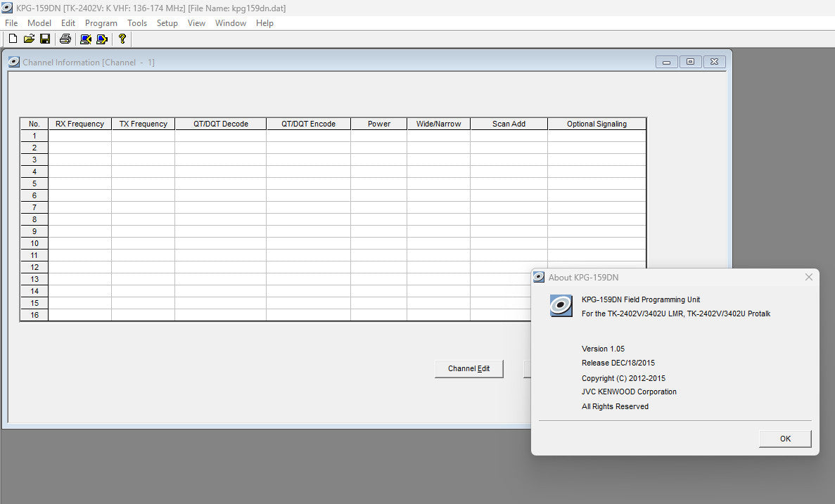Viewport: 835px width, 504px height.
Task: Click the QT/DQT Decode column header
Action: point(220,124)
